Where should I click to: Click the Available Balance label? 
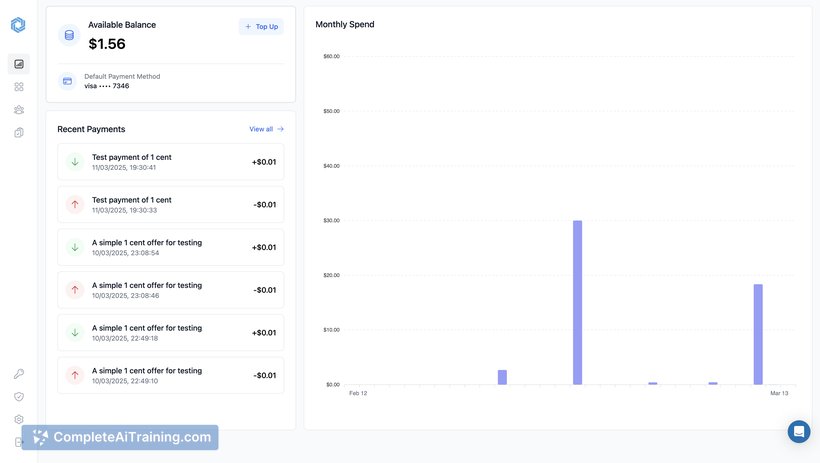coord(122,25)
